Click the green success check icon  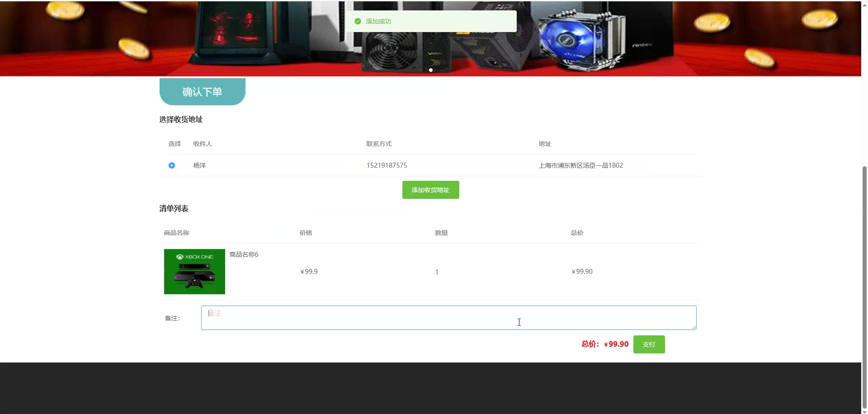pyautogui.click(x=358, y=21)
